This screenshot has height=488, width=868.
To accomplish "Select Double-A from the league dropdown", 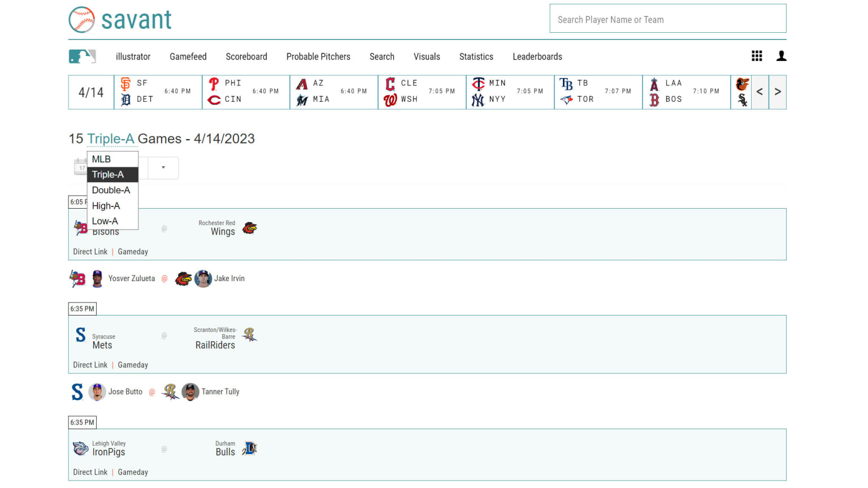I will tap(111, 191).
